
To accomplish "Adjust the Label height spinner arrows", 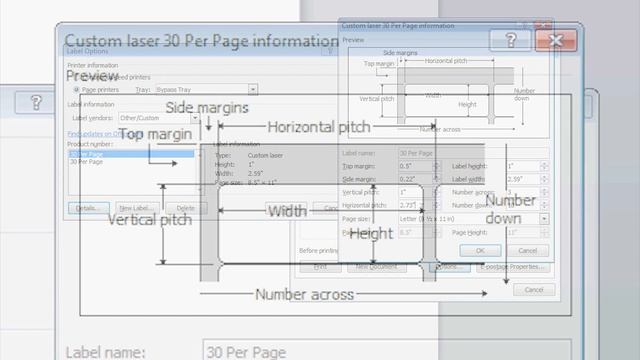I will (544, 166).
